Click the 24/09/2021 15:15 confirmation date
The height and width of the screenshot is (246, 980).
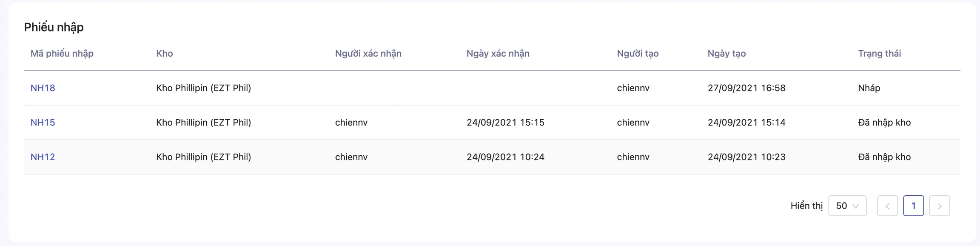point(505,123)
